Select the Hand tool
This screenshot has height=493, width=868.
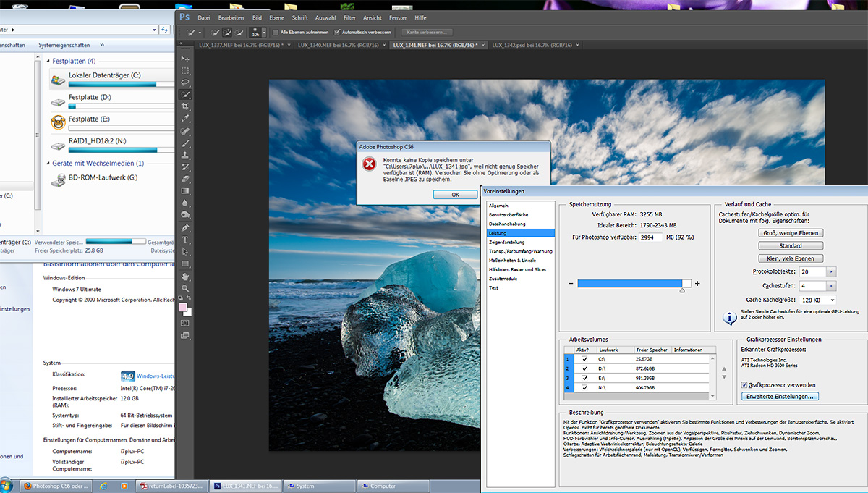185,276
